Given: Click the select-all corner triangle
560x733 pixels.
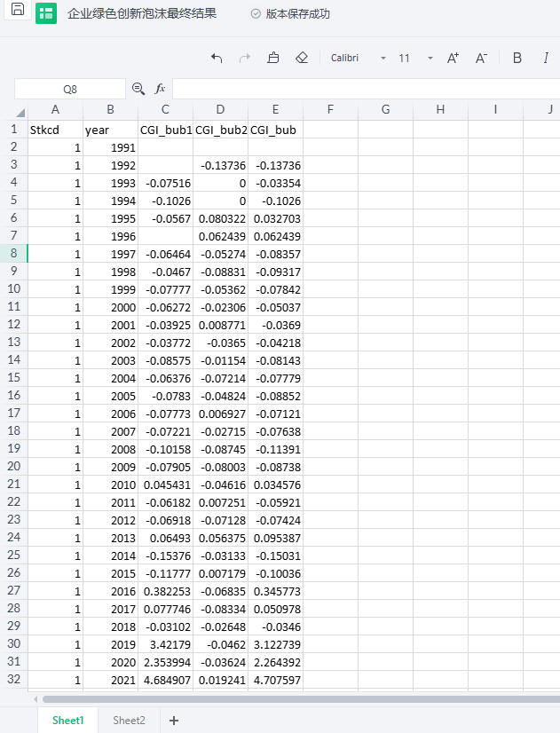Looking at the screenshot, I should [20, 112].
